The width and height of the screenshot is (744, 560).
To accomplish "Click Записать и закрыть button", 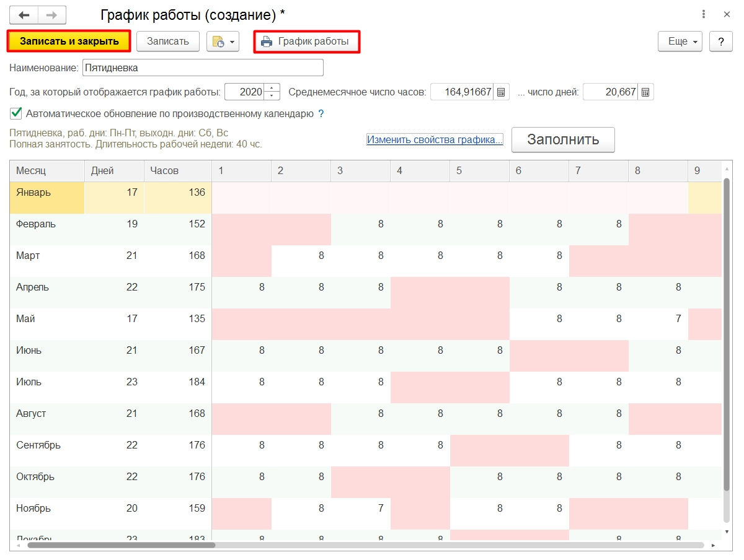I will point(69,42).
